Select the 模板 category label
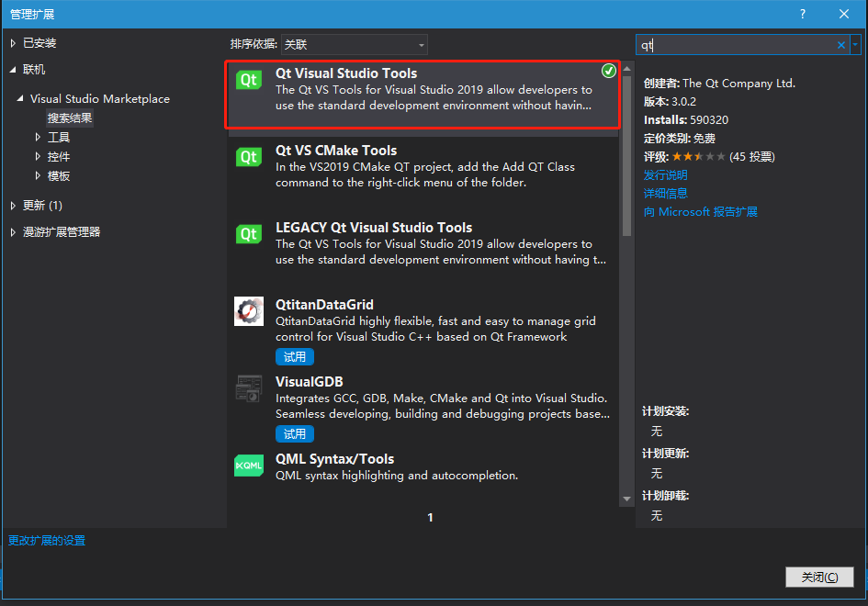The width and height of the screenshot is (868, 606). pyautogui.click(x=59, y=176)
